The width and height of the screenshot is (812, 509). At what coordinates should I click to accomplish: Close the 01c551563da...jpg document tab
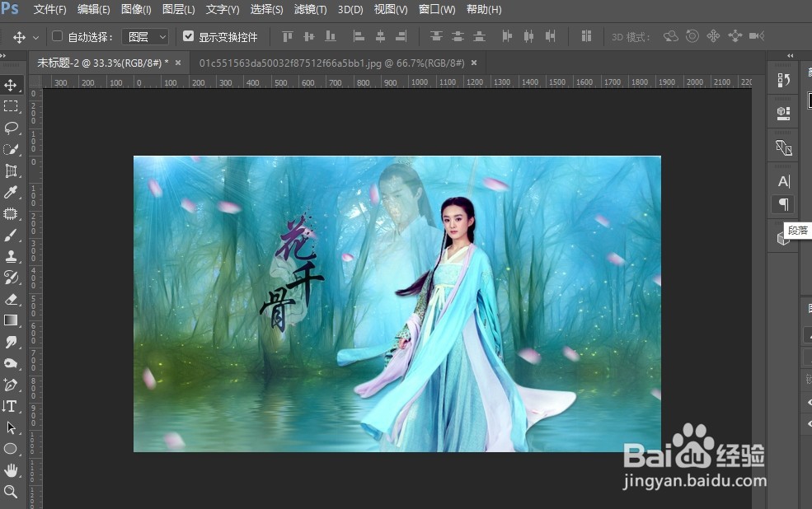[474, 63]
